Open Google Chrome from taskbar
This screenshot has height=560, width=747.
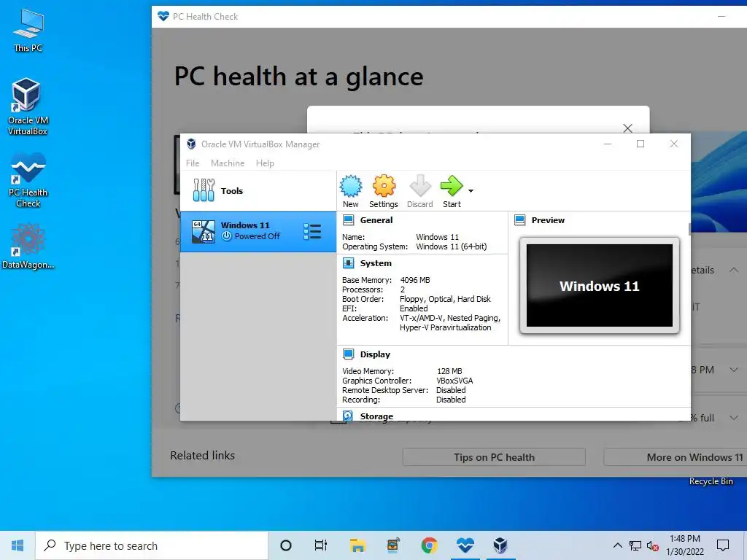(429, 545)
